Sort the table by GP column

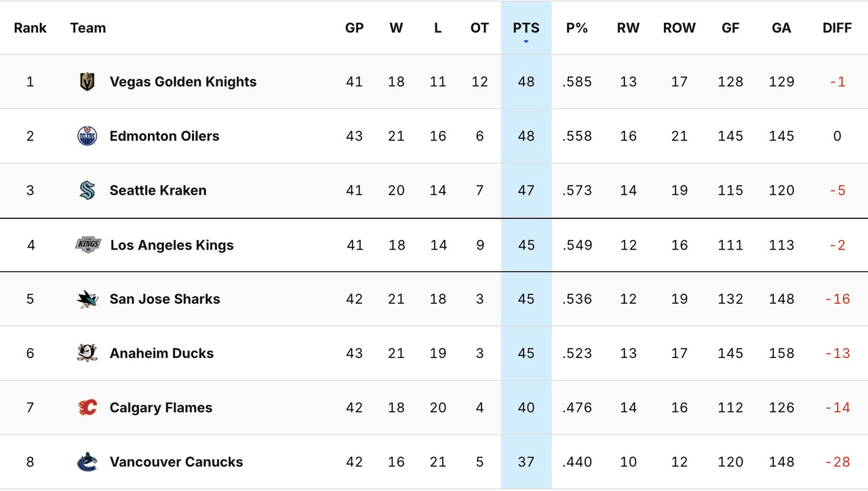point(355,28)
